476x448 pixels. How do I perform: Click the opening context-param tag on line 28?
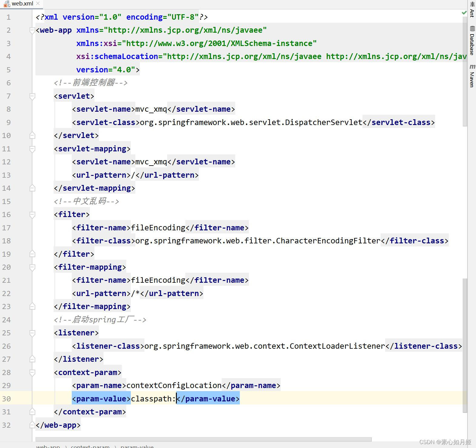(x=88, y=372)
